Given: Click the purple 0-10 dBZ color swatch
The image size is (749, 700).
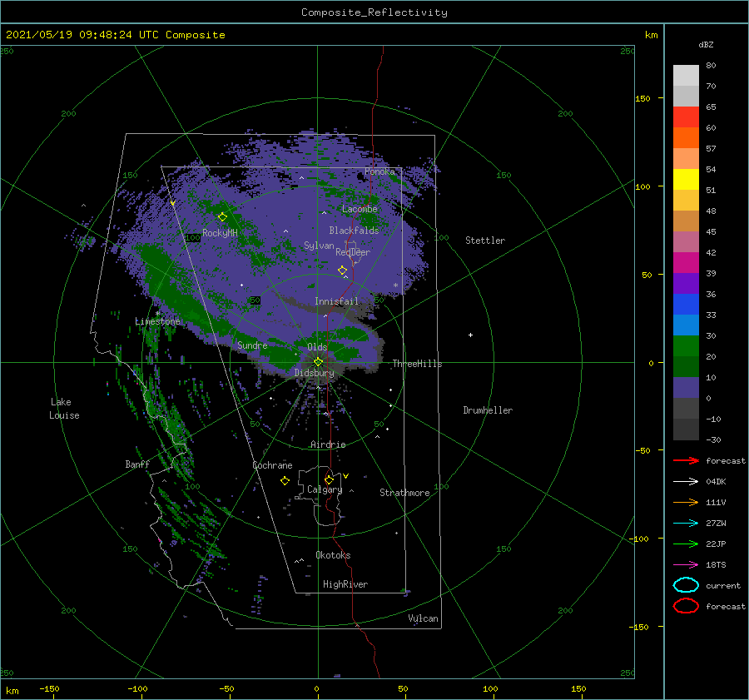Looking at the screenshot, I should (x=686, y=388).
